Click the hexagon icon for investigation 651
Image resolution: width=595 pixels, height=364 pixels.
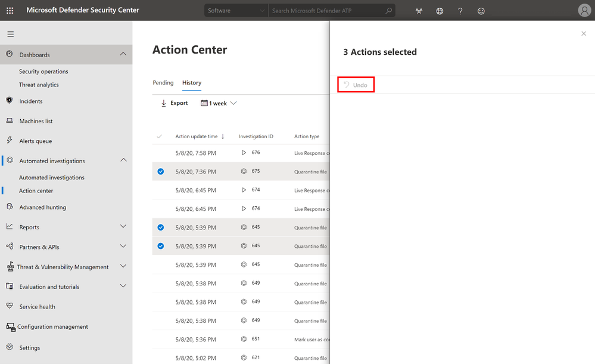pos(244,339)
